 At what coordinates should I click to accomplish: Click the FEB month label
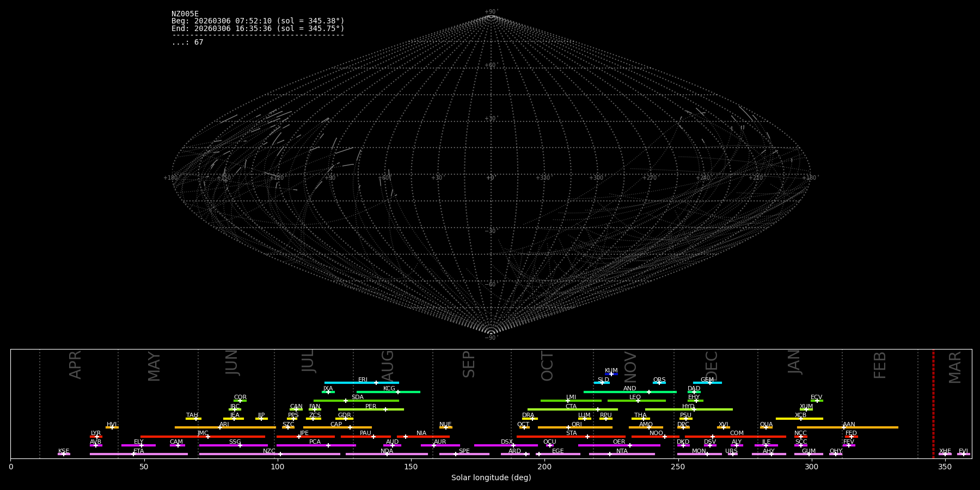[x=880, y=365]
